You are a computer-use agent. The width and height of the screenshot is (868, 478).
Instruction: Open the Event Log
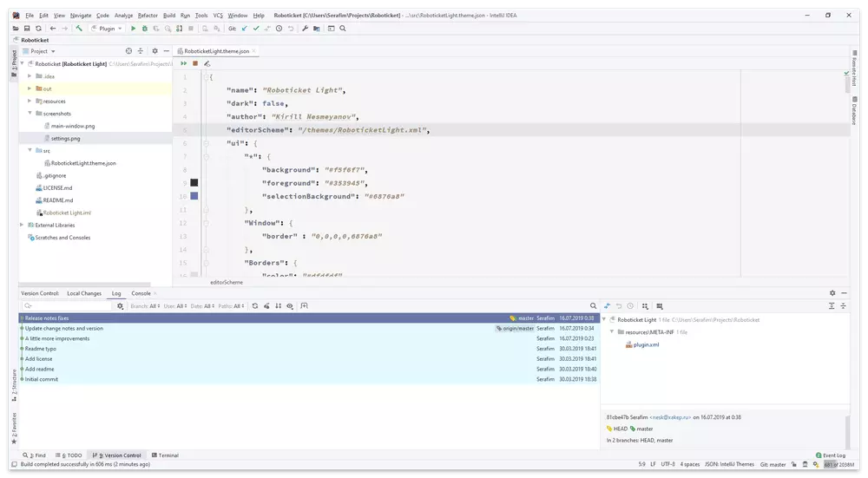click(831, 455)
